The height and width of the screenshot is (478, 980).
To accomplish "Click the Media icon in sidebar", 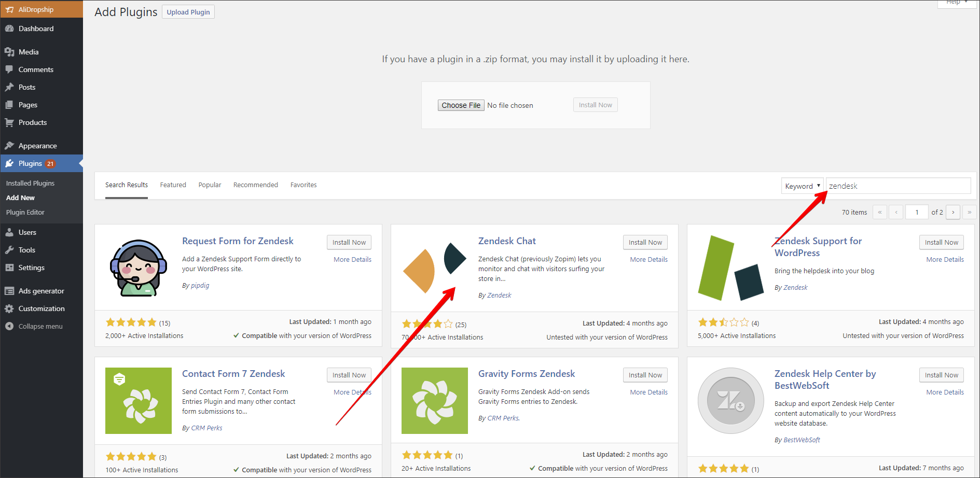I will [x=9, y=52].
